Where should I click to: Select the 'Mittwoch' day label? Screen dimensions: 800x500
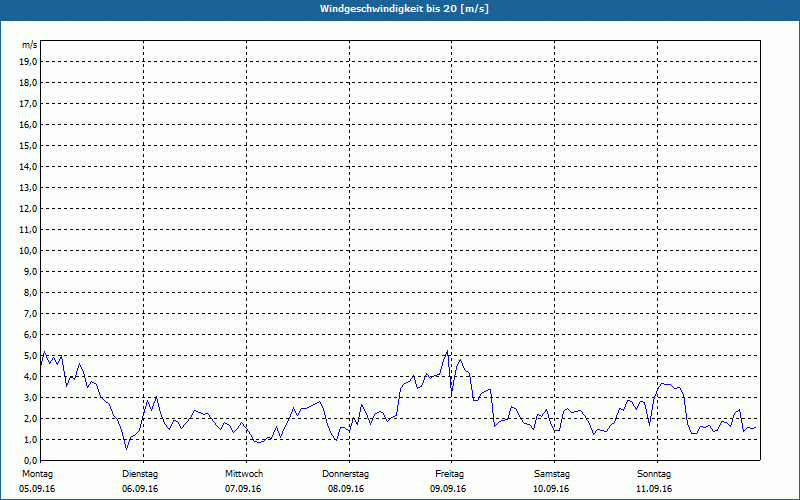(x=244, y=474)
